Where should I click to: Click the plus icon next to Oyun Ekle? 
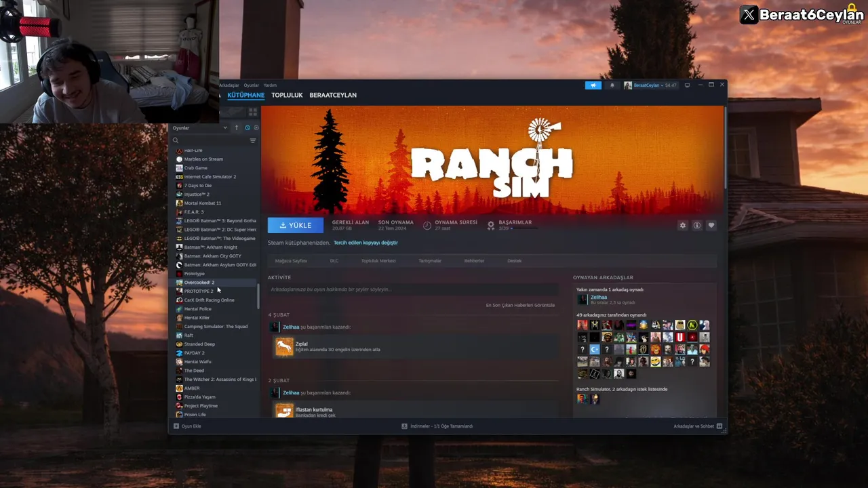coord(176,426)
